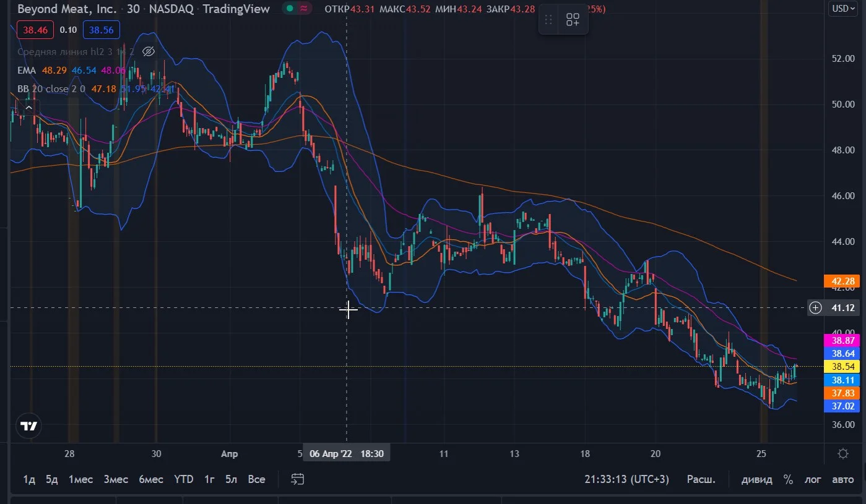Show the hidden Средняя линия indicator

[148, 51]
